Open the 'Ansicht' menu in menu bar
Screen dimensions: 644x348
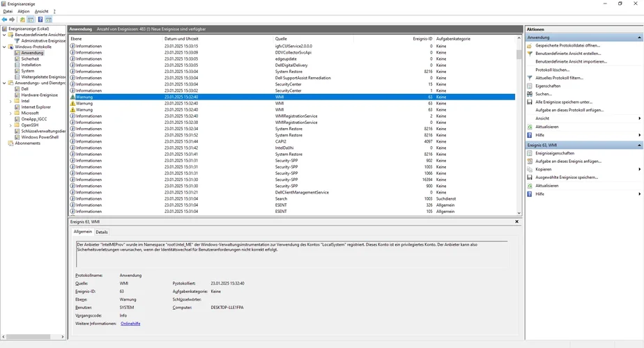click(42, 12)
